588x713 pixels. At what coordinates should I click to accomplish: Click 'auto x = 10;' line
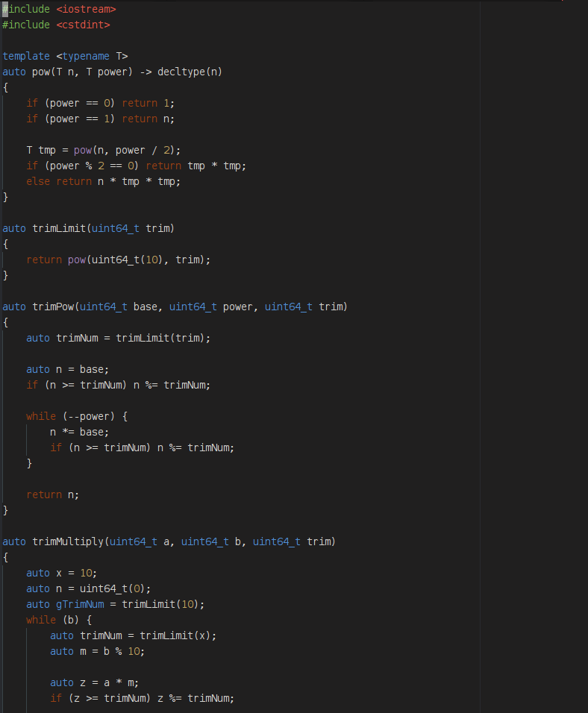click(x=62, y=573)
